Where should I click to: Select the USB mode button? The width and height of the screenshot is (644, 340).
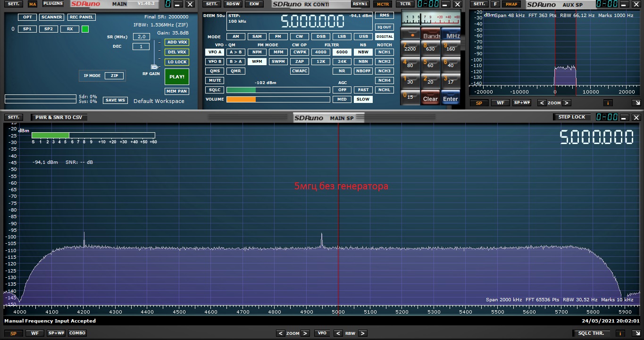point(363,36)
